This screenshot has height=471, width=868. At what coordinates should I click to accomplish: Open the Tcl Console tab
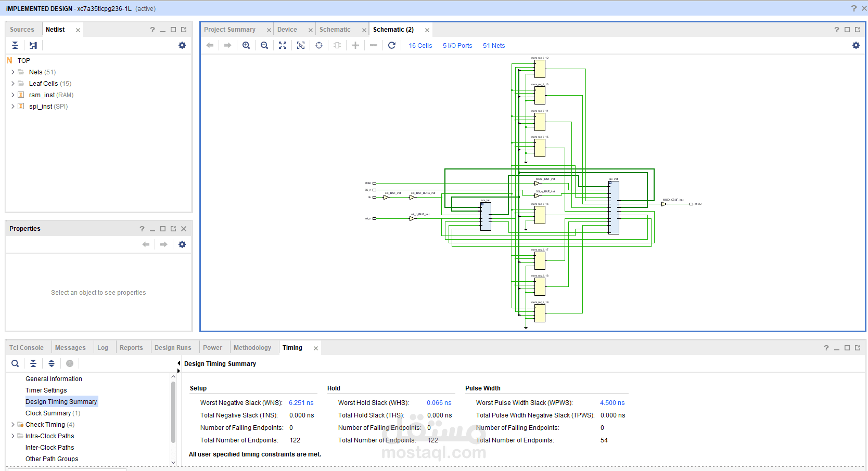pos(27,348)
